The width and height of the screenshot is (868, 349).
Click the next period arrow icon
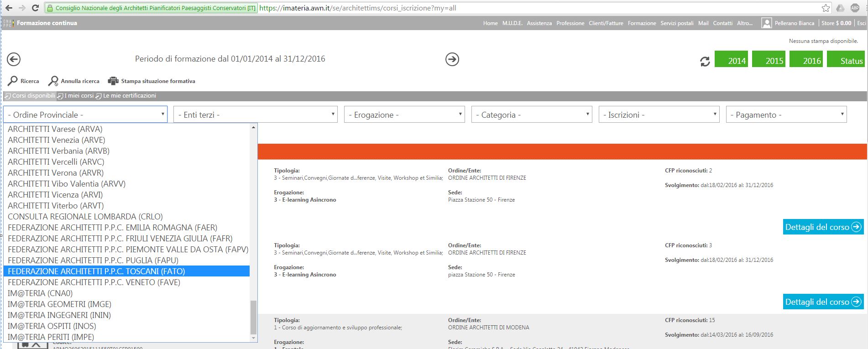(452, 59)
